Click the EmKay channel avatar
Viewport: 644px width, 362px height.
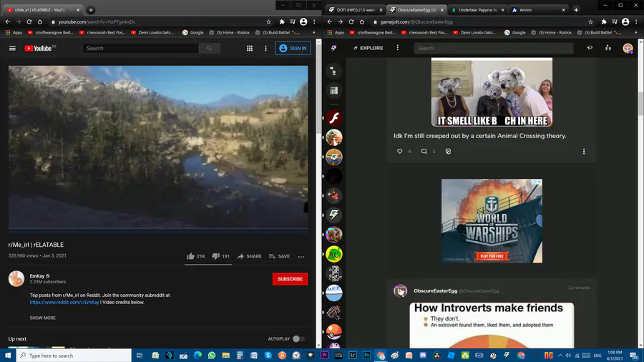[16, 279]
